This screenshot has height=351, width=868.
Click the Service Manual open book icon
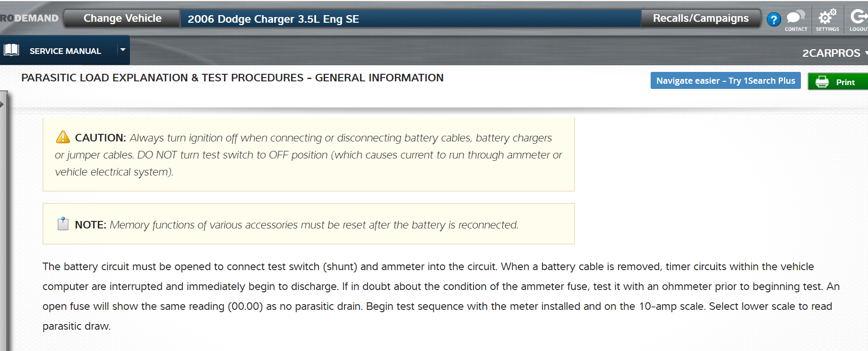pos(11,50)
